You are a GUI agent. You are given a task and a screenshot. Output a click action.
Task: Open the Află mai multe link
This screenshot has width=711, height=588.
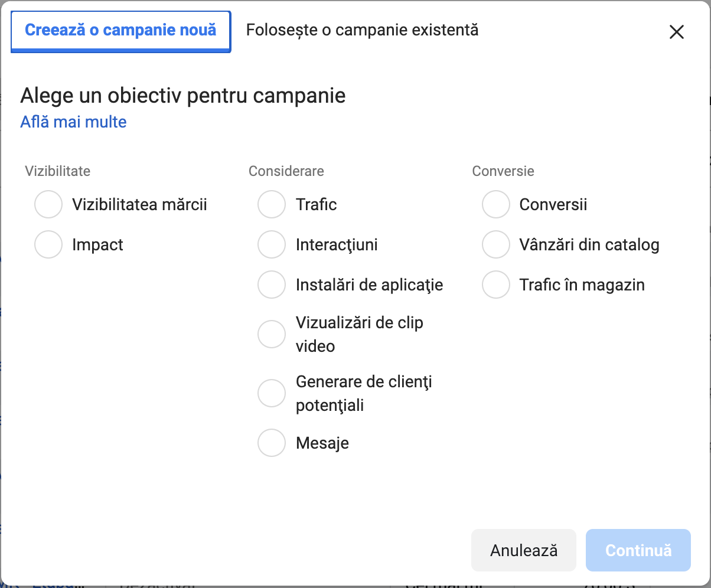(73, 122)
